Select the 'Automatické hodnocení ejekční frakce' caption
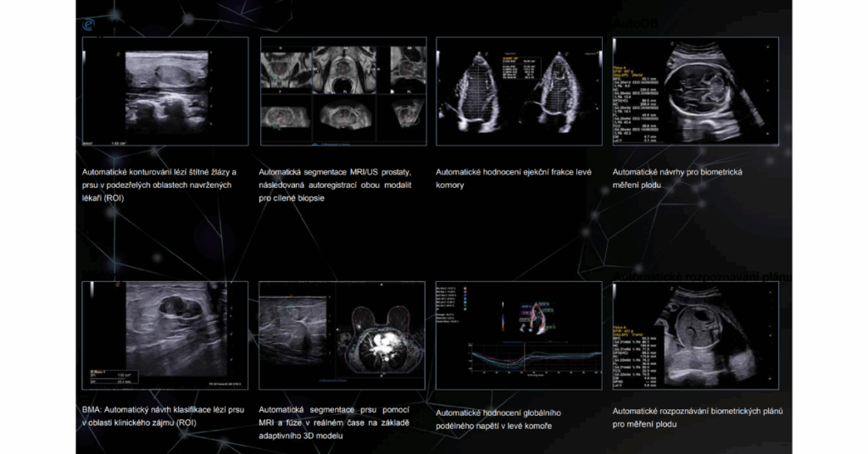868x454 pixels. [x=512, y=178]
